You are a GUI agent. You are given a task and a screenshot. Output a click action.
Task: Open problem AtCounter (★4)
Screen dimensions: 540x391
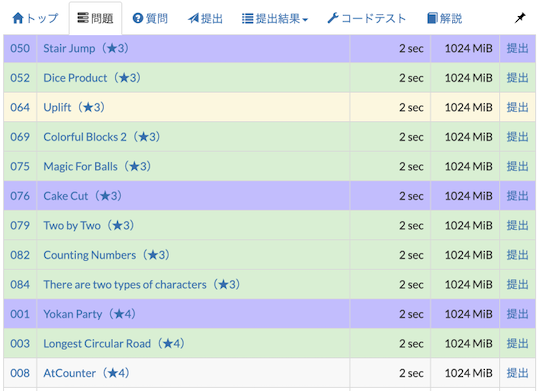[x=86, y=373]
